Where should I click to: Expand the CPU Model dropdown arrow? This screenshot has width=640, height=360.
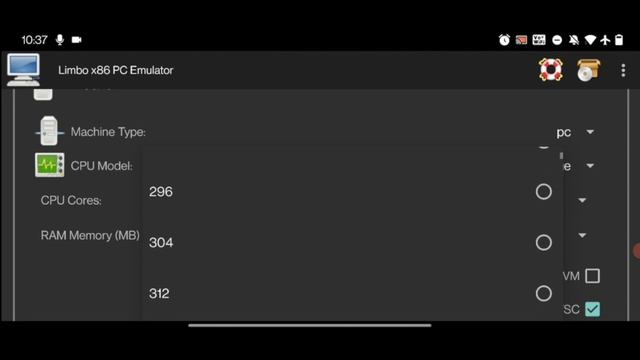[x=590, y=166]
